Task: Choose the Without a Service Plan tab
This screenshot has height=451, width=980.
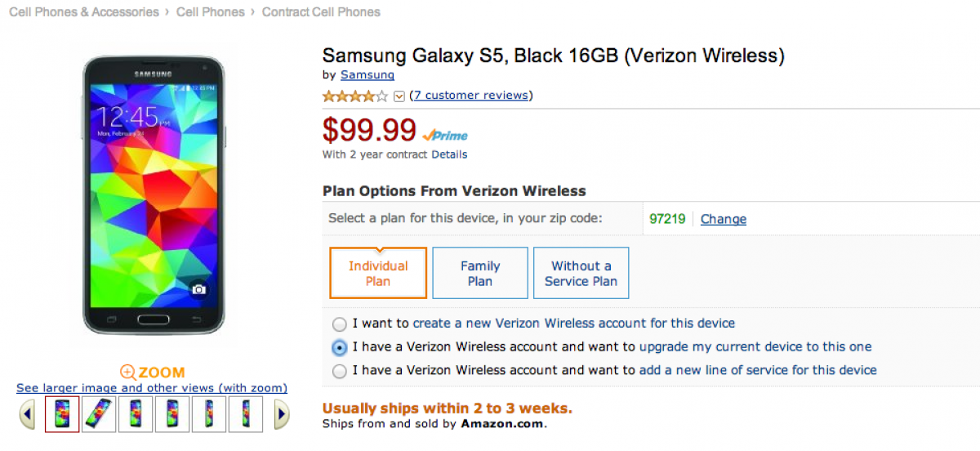Action: [x=581, y=273]
